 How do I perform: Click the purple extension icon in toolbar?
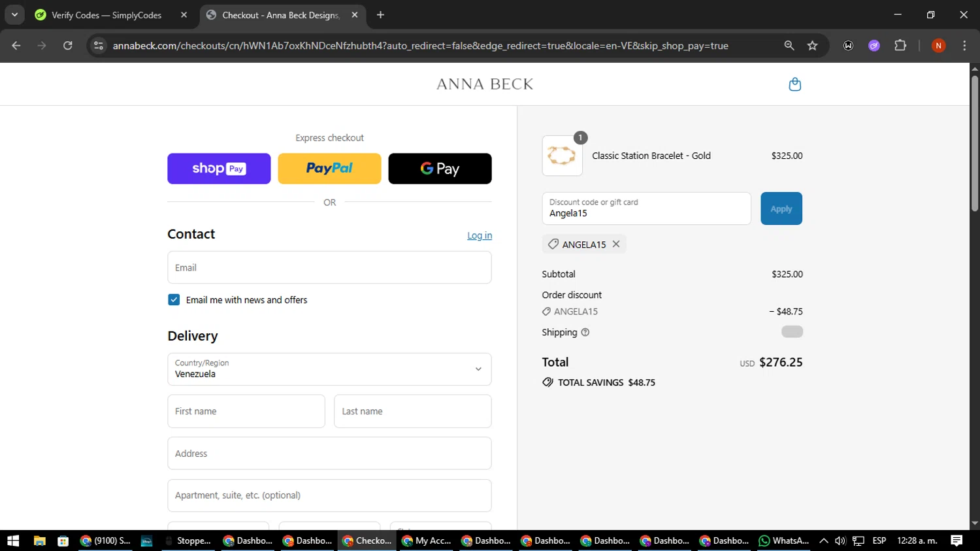pos(874,46)
